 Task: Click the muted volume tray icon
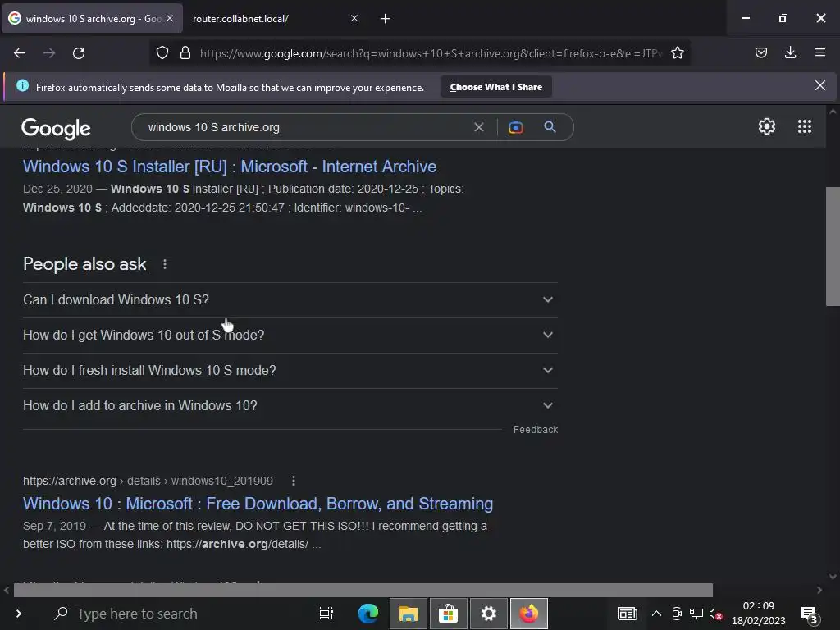click(715, 614)
